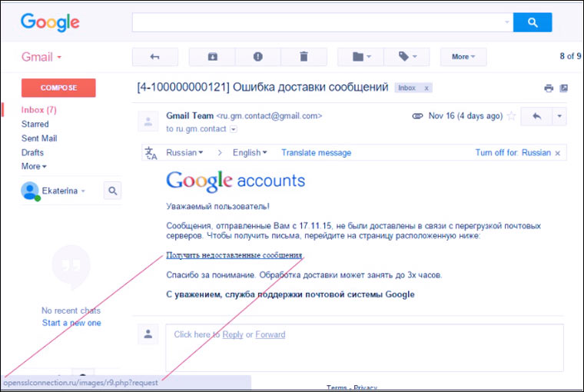Click sender name Gmail Team
Viewport: 584px width, 392px height.
point(190,116)
